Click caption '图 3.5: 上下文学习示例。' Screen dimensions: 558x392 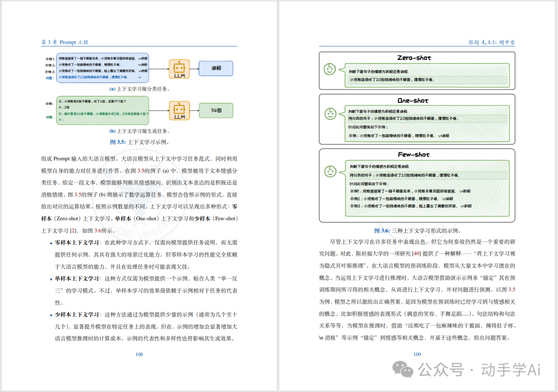[x=140, y=142]
